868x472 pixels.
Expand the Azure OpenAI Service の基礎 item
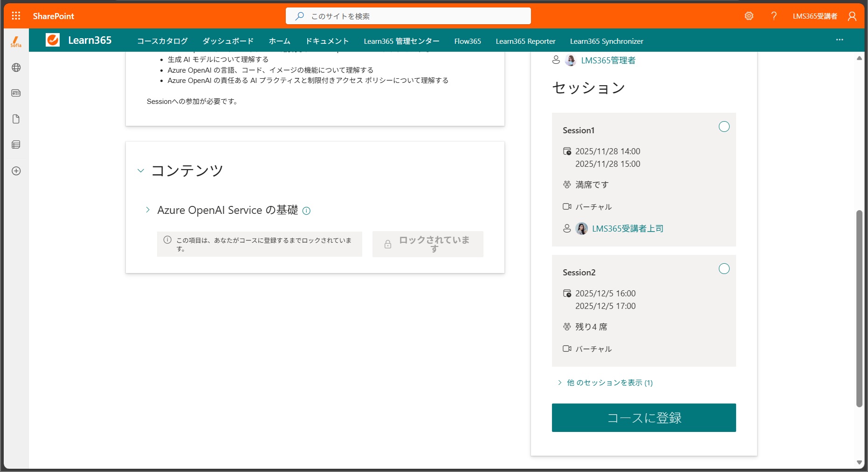(148, 210)
